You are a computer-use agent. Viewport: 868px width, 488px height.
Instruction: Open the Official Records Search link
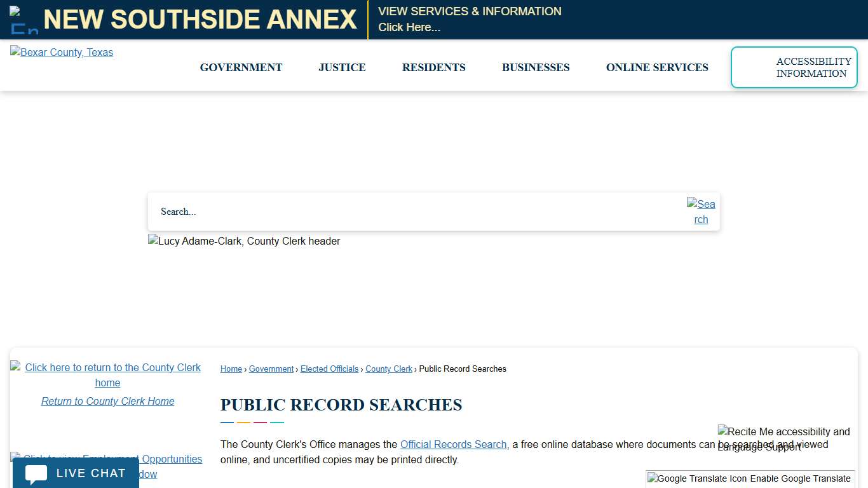click(x=453, y=444)
